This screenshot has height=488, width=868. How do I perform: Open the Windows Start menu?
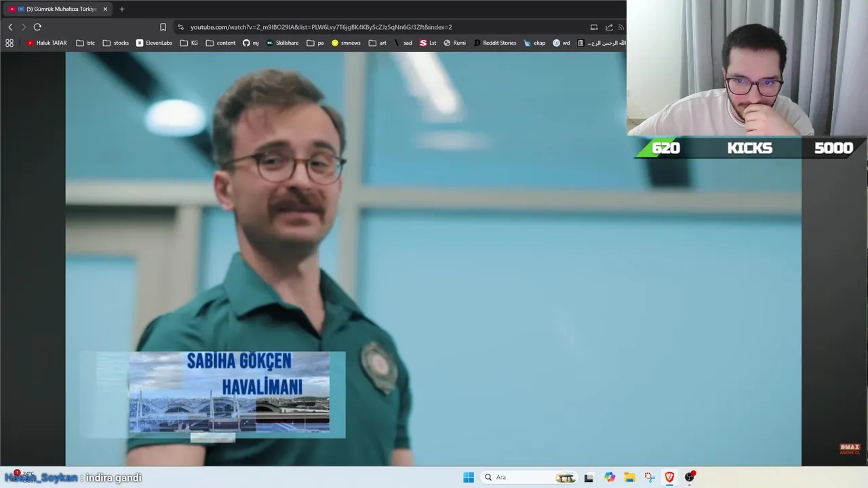(x=469, y=477)
